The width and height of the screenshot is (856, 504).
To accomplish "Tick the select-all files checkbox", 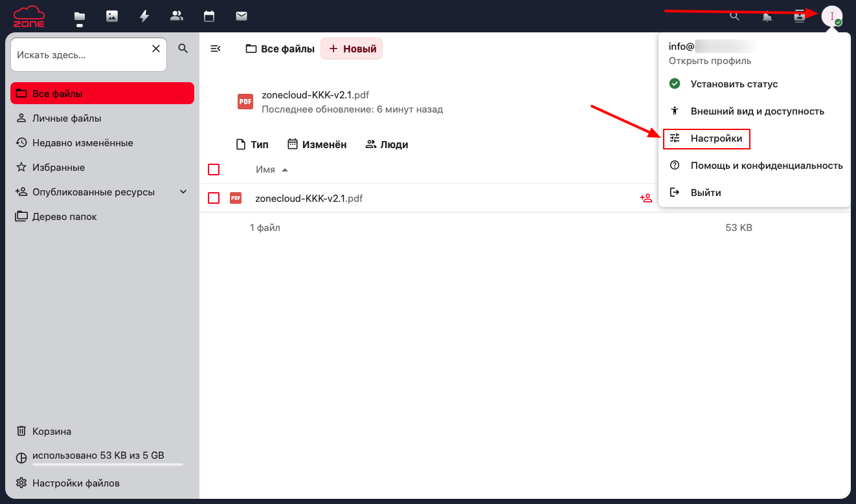I will 214,170.
